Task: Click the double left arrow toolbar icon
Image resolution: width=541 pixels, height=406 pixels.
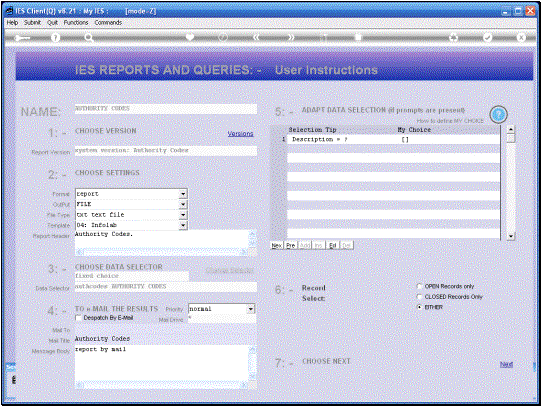Action: [256, 37]
